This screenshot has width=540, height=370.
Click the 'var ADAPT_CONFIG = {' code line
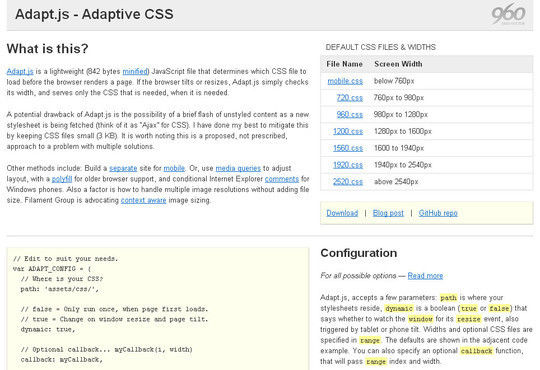pyautogui.click(x=52, y=269)
